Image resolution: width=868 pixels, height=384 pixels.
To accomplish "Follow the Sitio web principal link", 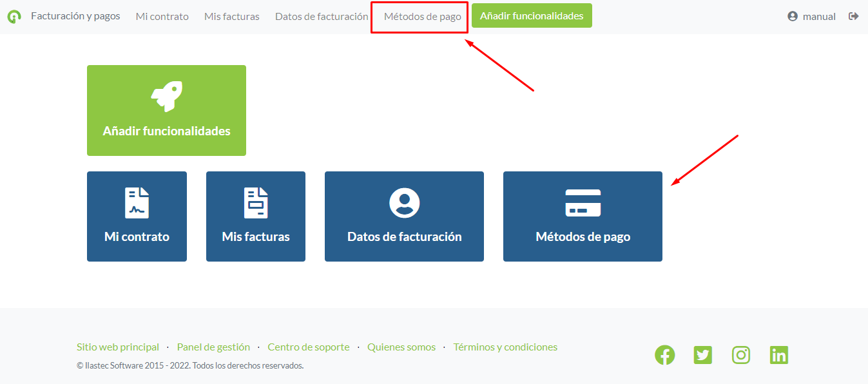I will coord(118,347).
